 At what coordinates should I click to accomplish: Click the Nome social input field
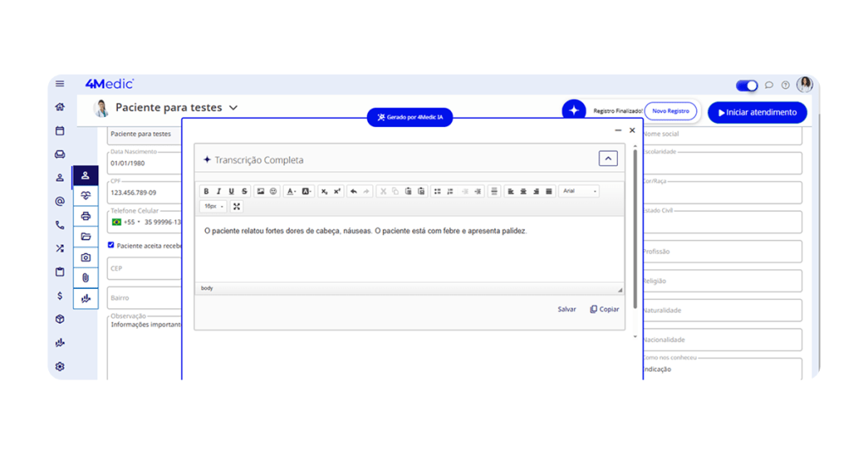721,134
